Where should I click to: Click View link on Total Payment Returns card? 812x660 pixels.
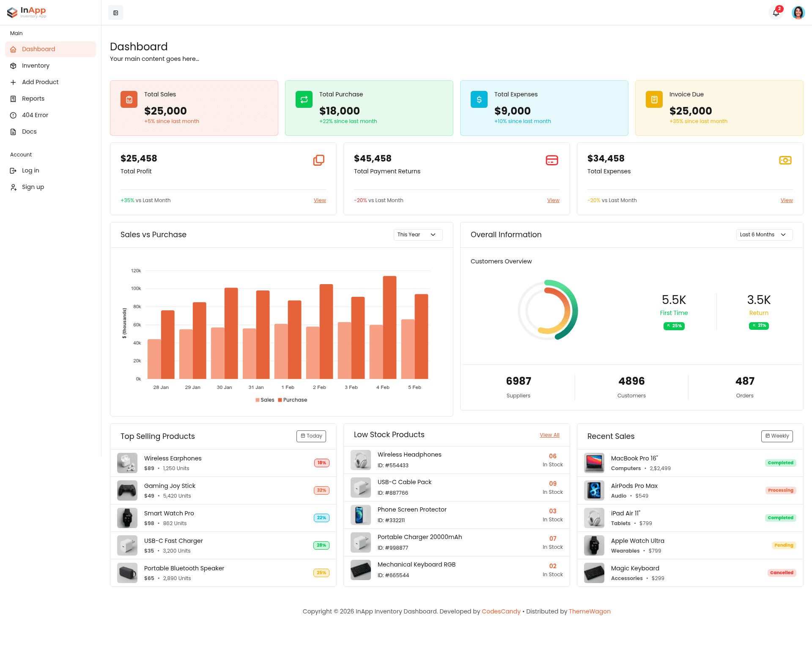(x=553, y=200)
